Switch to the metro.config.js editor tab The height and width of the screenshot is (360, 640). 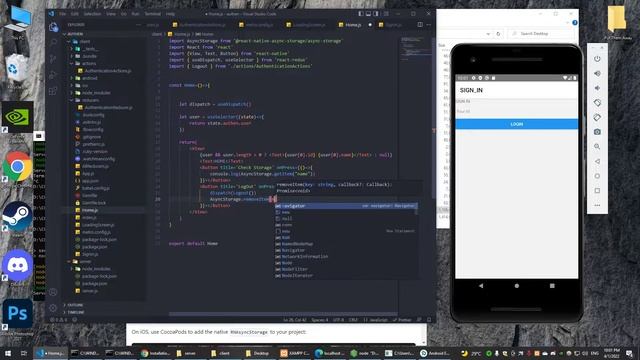259,25
